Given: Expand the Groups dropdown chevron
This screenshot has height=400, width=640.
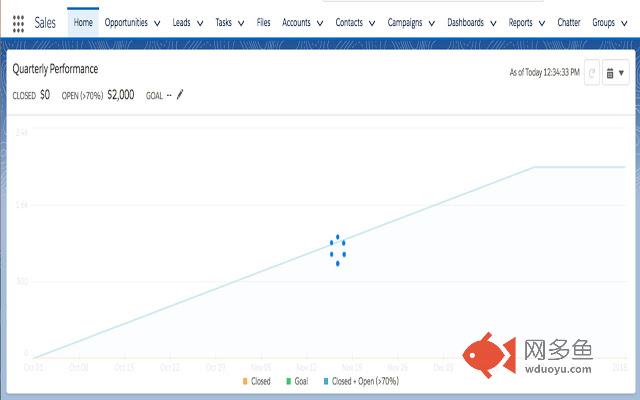Looking at the screenshot, I should pos(624,24).
